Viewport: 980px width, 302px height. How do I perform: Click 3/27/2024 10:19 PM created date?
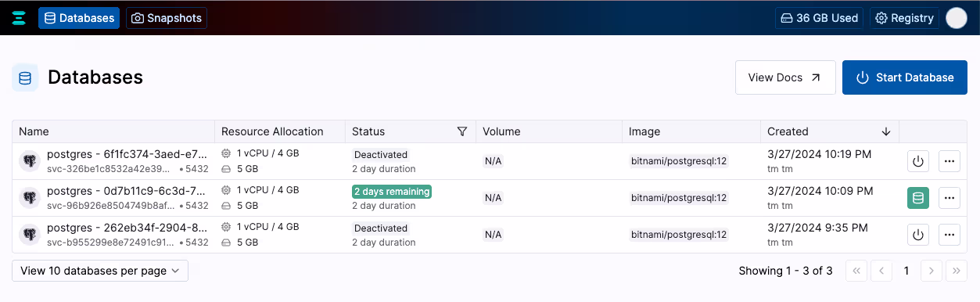pyautogui.click(x=820, y=154)
